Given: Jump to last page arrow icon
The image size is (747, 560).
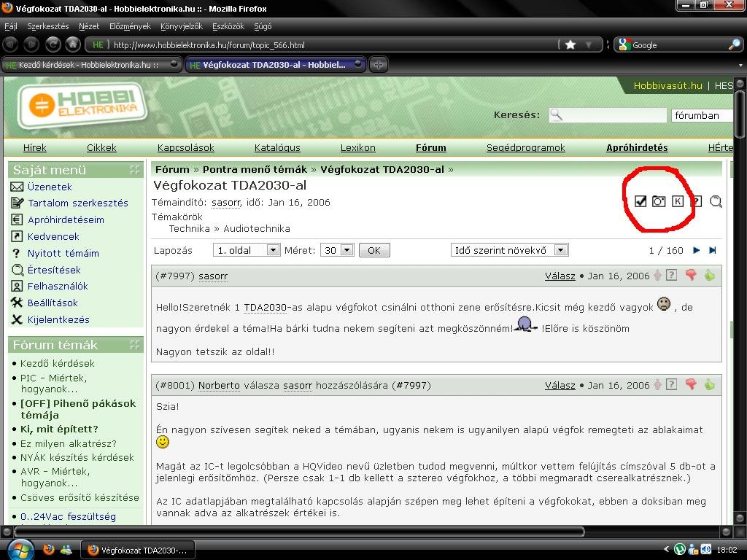Looking at the screenshot, I should (713, 251).
